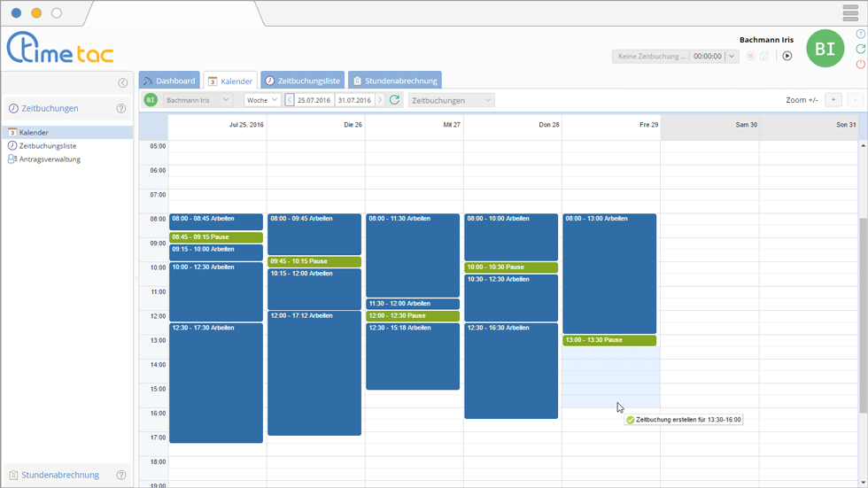Open Monday 08:45 - 09:15 Pause entry
This screenshot has height=488, width=868.
[216, 237]
